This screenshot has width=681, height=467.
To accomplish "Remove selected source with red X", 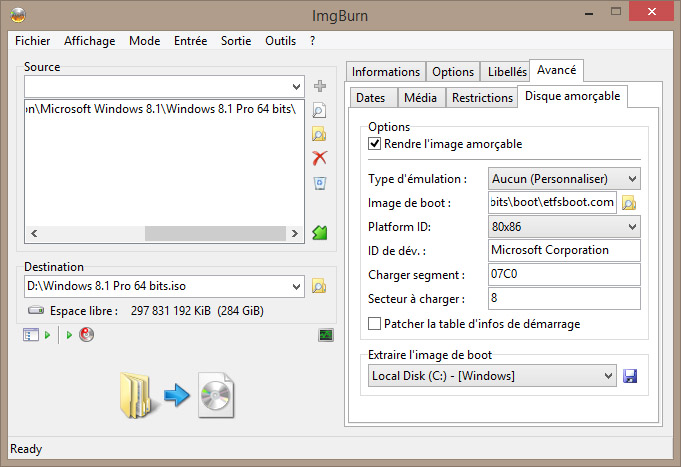I will [x=320, y=158].
